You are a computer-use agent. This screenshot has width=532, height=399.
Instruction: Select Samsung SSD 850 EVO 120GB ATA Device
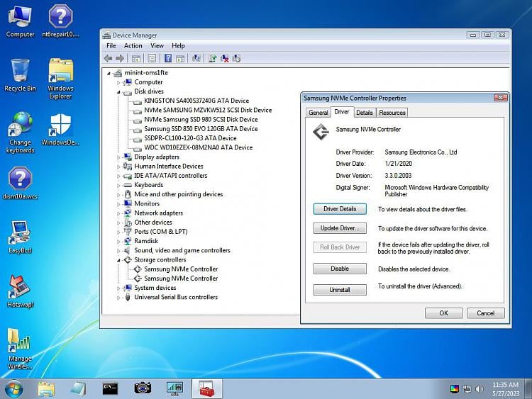[201, 129]
